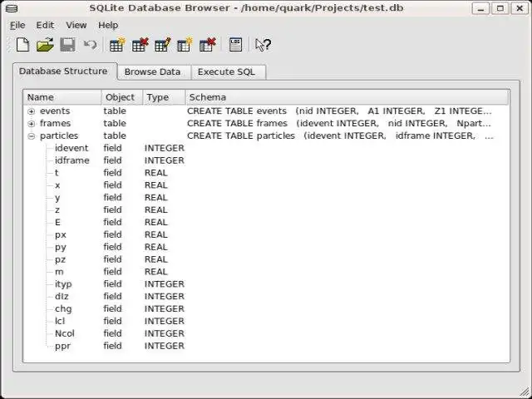Open the Help menu
This screenshot has height=399, width=532.
(108, 25)
